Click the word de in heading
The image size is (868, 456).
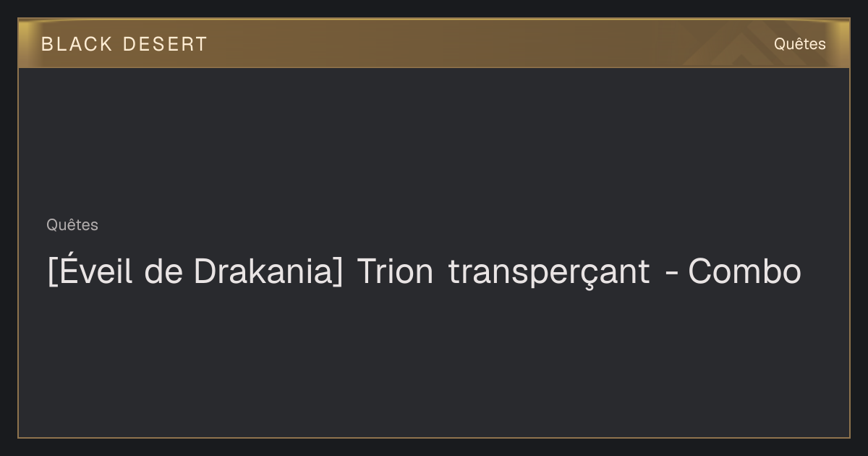[x=162, y=271]
